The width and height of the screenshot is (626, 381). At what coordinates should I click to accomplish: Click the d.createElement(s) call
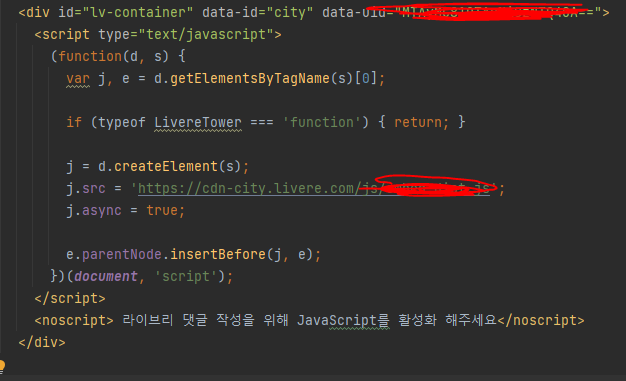tap(170, 166)
